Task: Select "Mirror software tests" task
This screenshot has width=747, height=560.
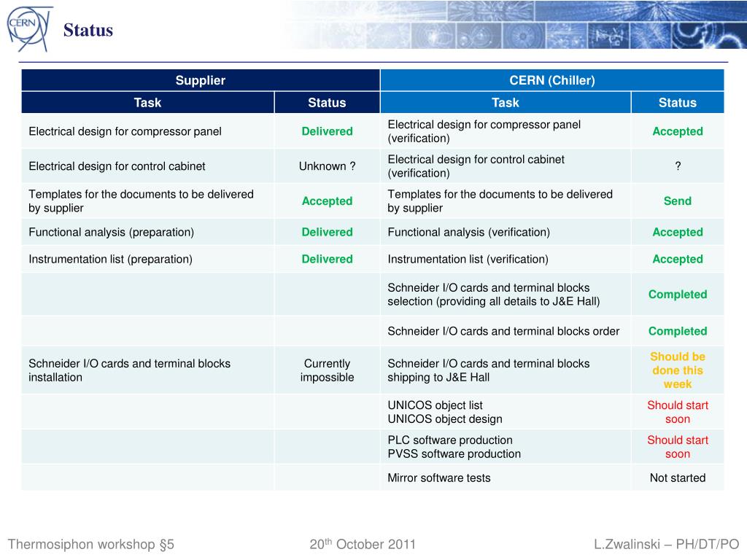Action: tap(438, 478)
